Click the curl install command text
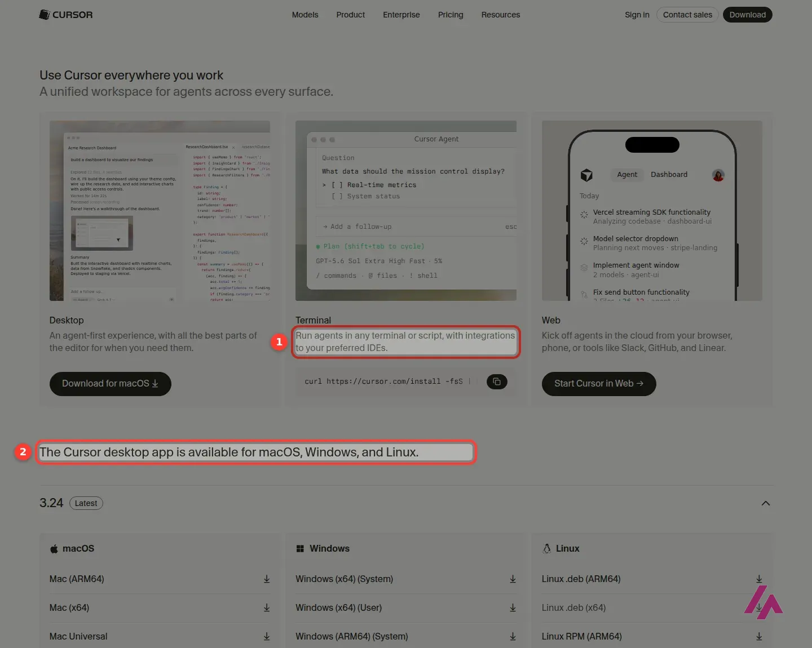The width and height of the screenshot is (812, 648). click(383, 381)
